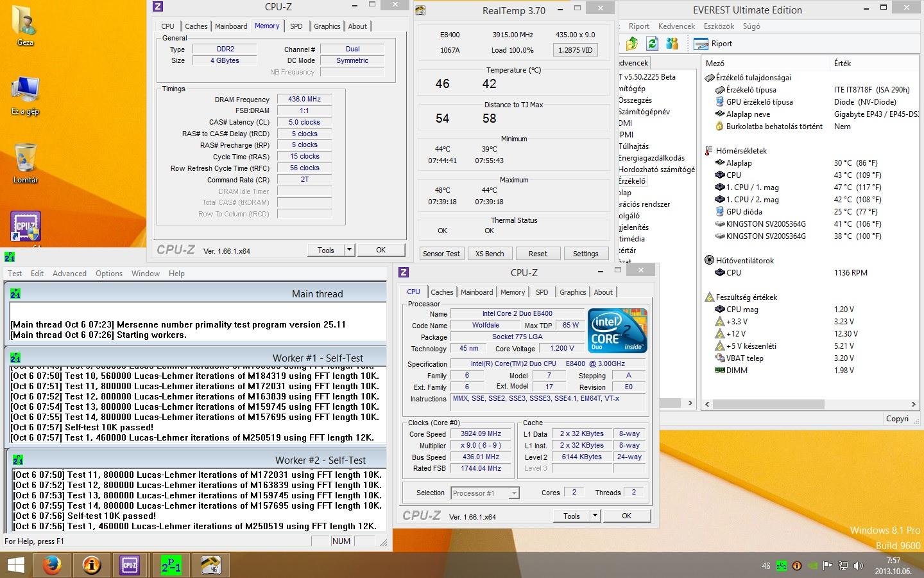Open CPU-Z desktop shortcut icon
This screenshot has height=578, width=924.
pyautogui.click(x=26, y=226)
